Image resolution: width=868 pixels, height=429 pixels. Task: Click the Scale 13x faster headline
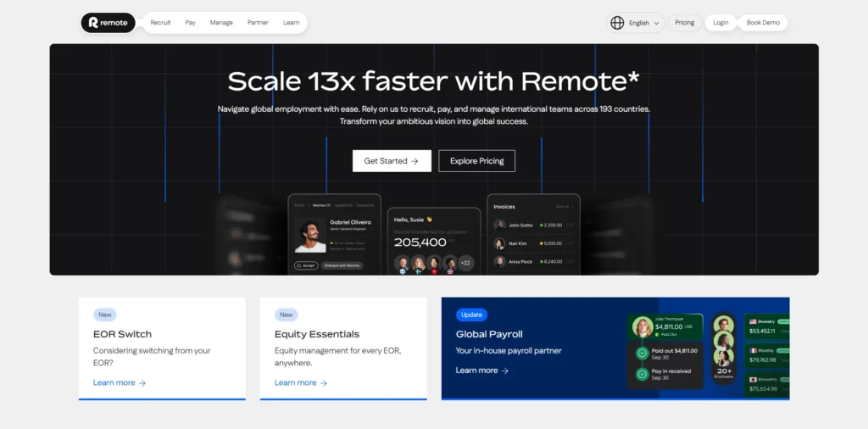(x=433, y=81)
